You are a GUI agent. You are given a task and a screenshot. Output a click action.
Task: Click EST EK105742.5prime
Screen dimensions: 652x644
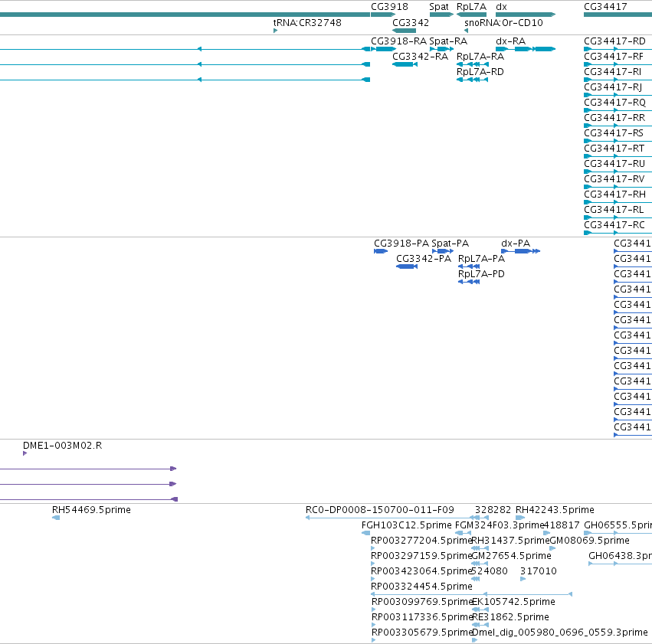pos(513,602)
